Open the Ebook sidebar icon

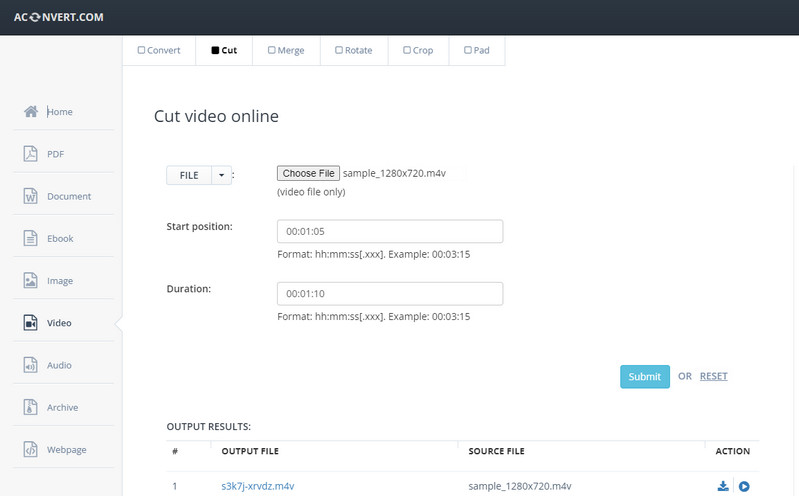(x=31, y=239)
